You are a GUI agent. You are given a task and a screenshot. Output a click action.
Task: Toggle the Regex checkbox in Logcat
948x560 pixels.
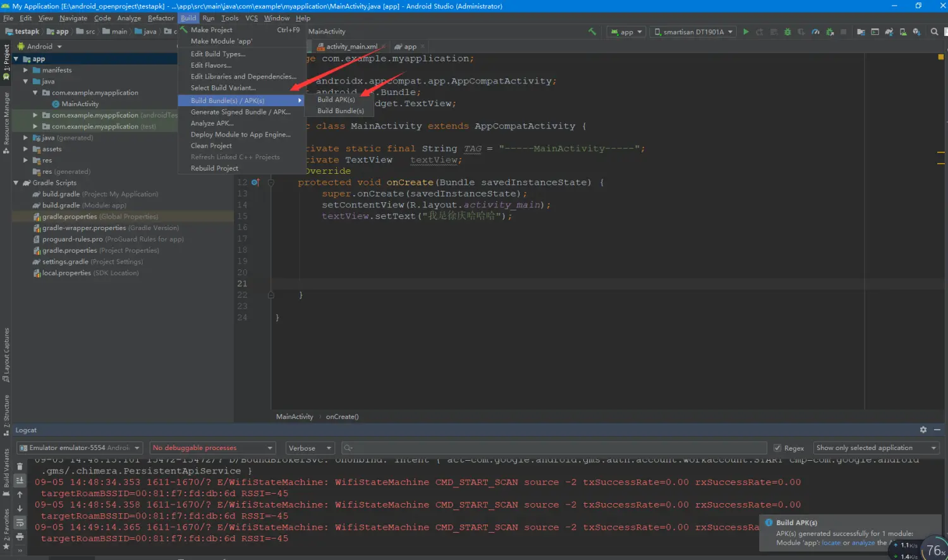pos(777,448)
